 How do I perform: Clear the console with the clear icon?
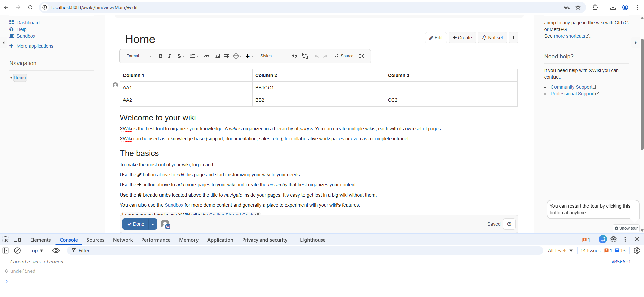click(x=17, y=251)
